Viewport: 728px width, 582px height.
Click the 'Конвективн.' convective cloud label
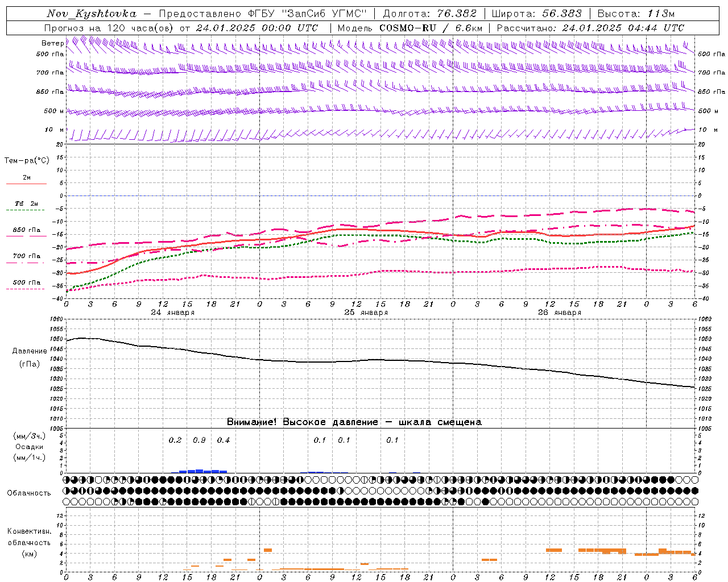tap(29, 531)
